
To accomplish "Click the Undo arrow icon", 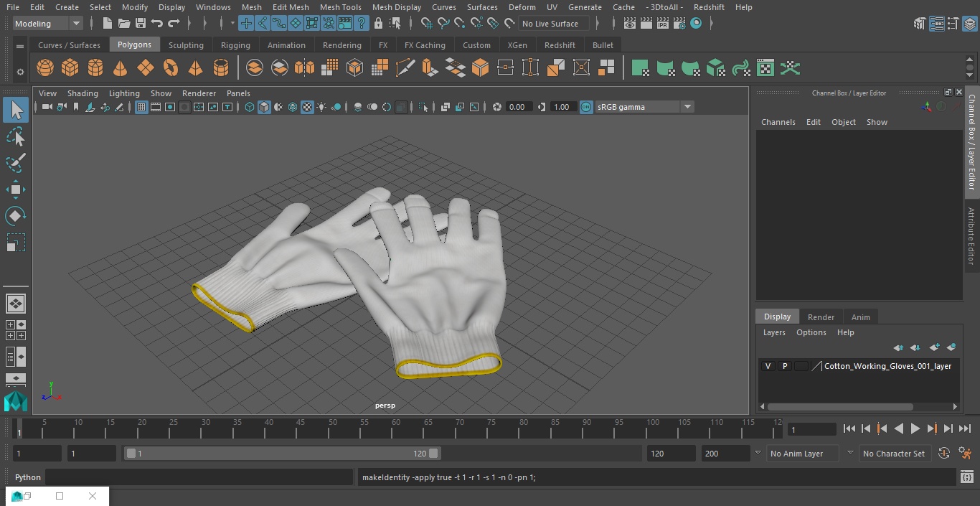I will point(157,24).
